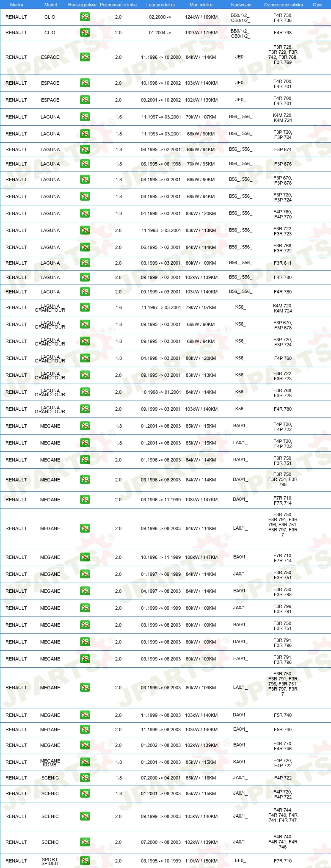
Task: Click the fuel icon in the Megane Kombi row
Action: (85, 762)
